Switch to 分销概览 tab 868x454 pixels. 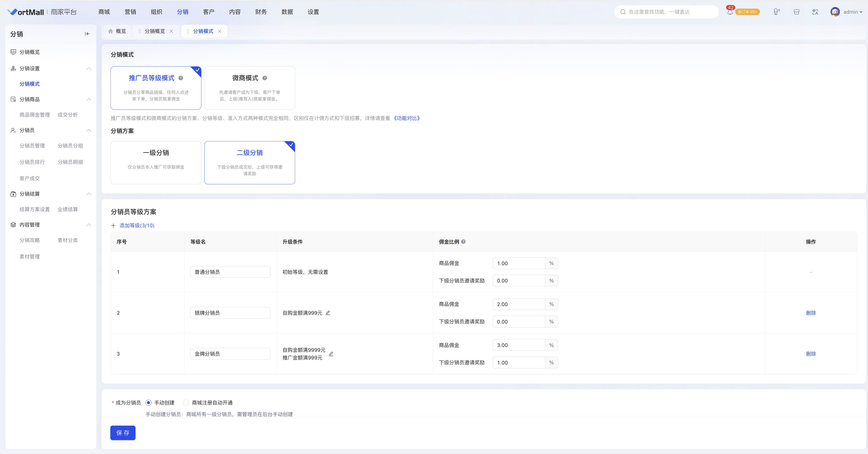point(155,31)
